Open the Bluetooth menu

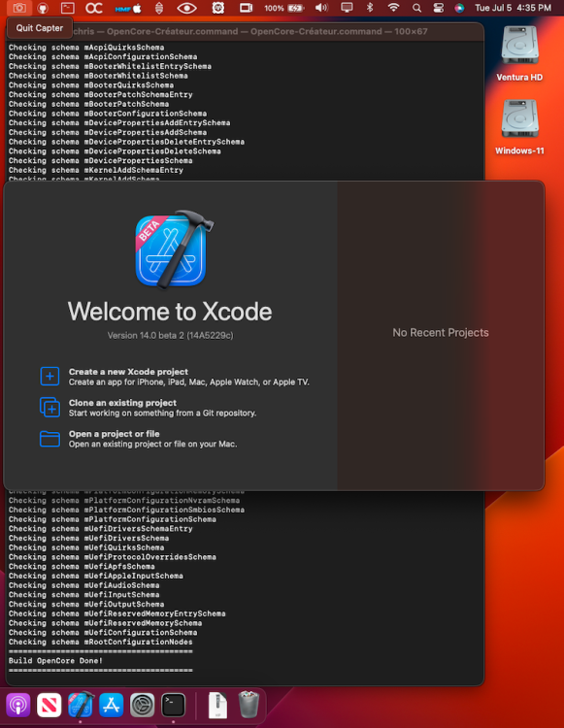coord(370,8)
